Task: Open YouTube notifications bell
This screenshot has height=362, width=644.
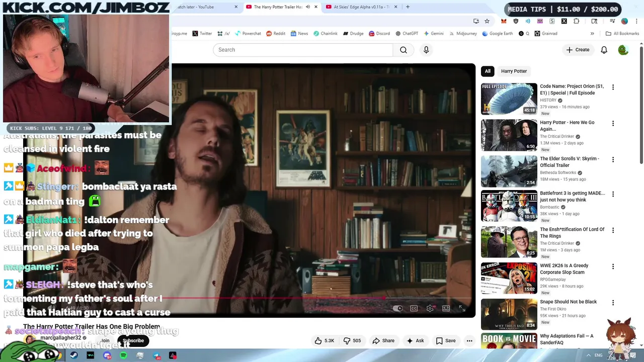Action: coord(604,50)
